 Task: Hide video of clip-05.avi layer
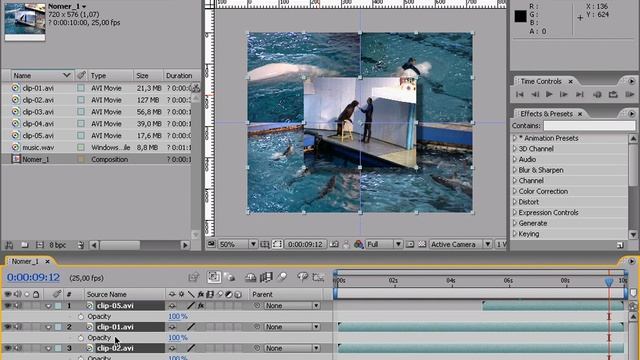point(8,305)
